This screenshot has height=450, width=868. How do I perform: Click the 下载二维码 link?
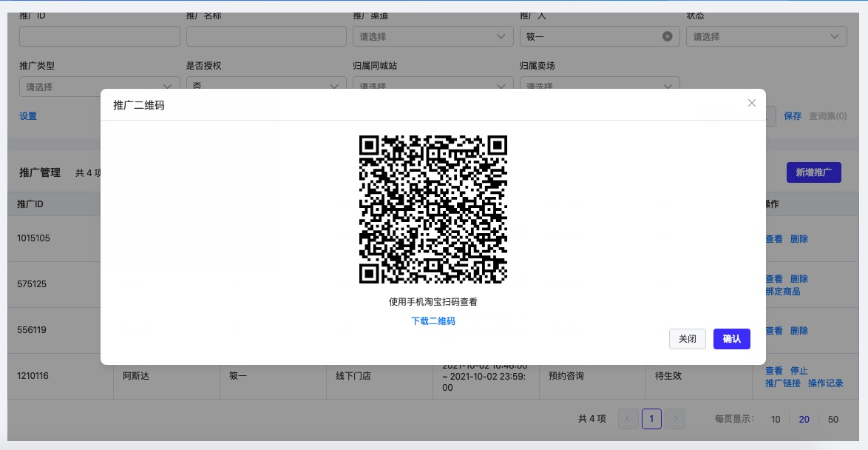(x=433, y=321)
